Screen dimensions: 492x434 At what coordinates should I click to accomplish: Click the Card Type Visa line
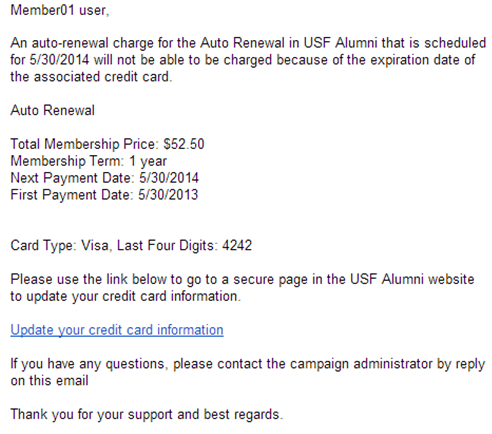click(x=61, y=246)
